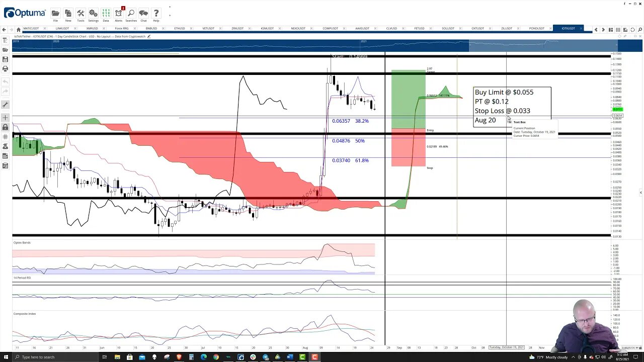Click the highlighted range in the overview navigator

(x=543, y=46)
